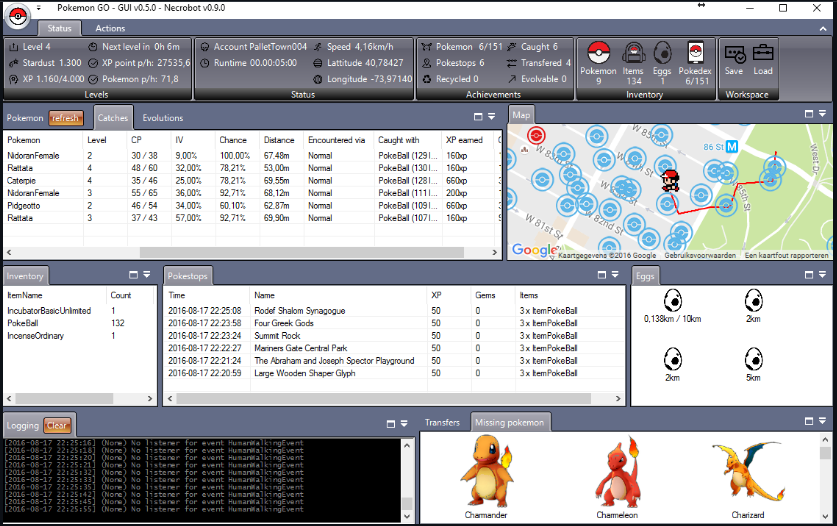Screen dimensions: 837x526
Task: Switch to the Actions ribbon tab
Action: coord(110,28)
